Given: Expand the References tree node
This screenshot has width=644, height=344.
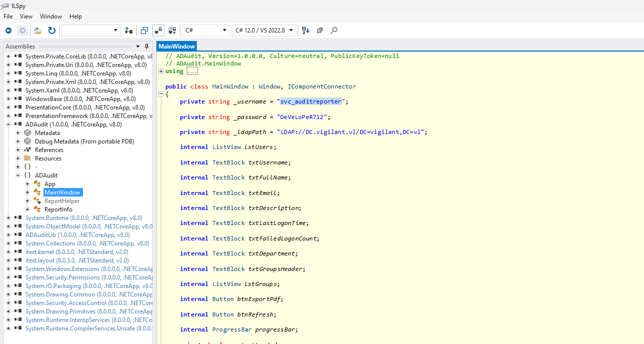Looking at the screenshot, I should (18, 150).
